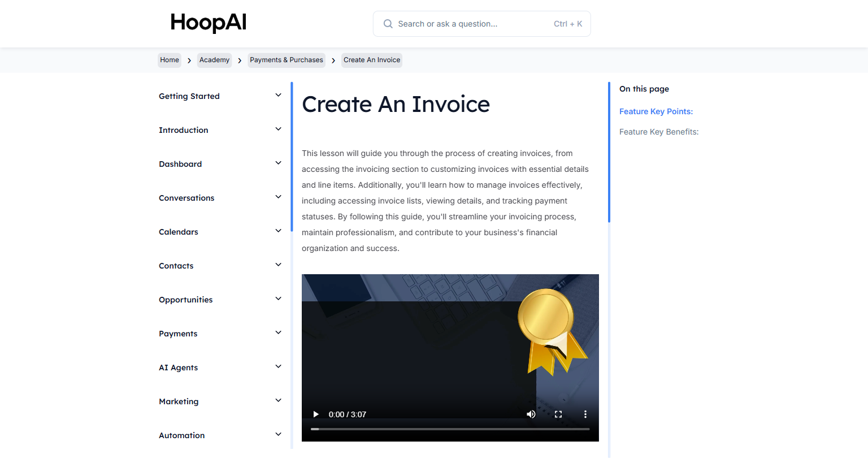Click the HoopAI logo
Image resolution: width=868 pixels, height=467 pixels.
pyautogui.click(x=208, y=23)
